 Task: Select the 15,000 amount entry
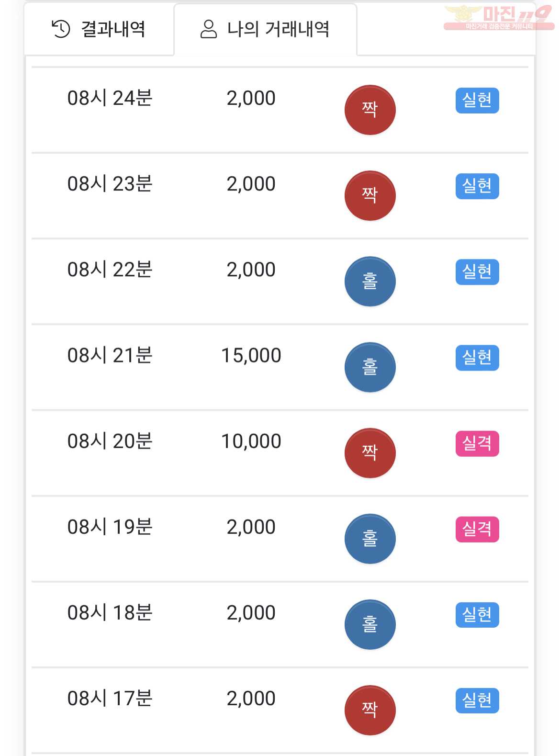251,356
